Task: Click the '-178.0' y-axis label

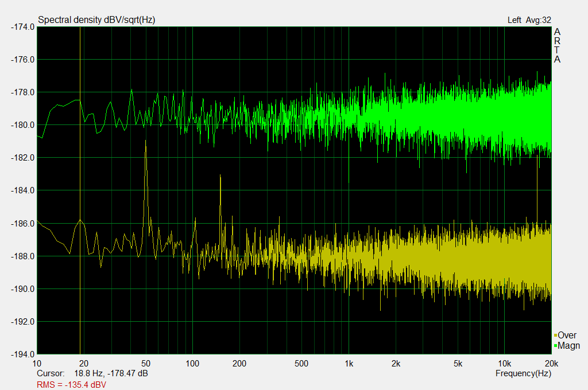Action: 22,92
